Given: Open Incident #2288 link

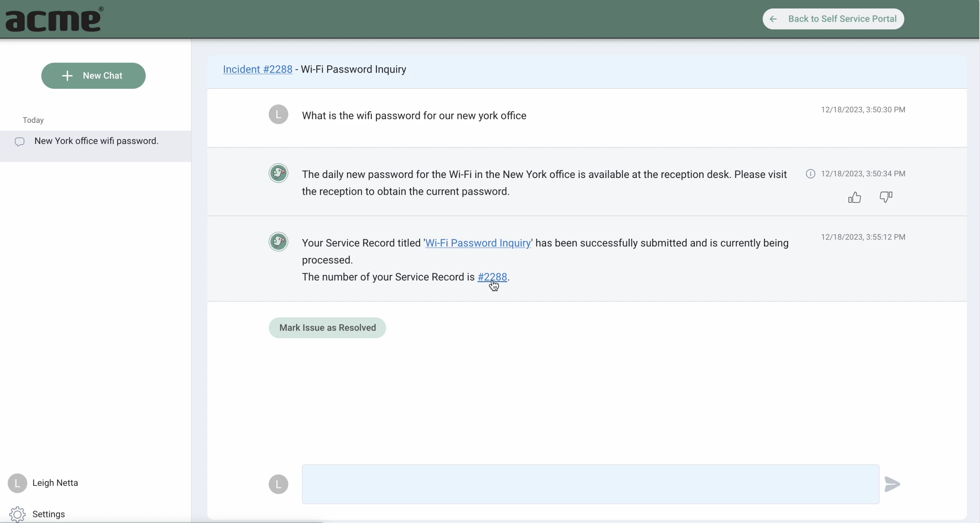Looking at the screenshot, I should coord(257,69).
